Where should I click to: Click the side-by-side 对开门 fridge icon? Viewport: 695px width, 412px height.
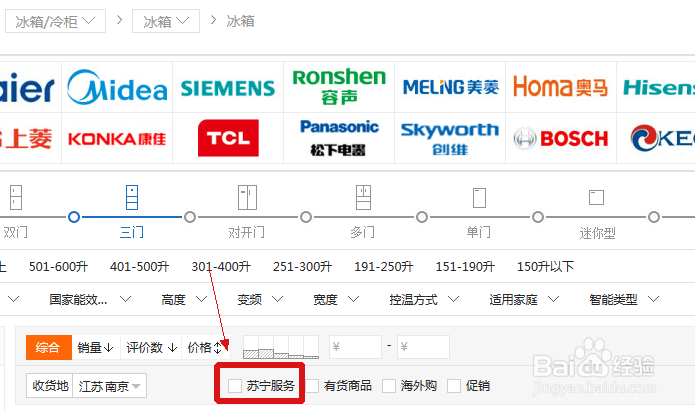point(247,197)
